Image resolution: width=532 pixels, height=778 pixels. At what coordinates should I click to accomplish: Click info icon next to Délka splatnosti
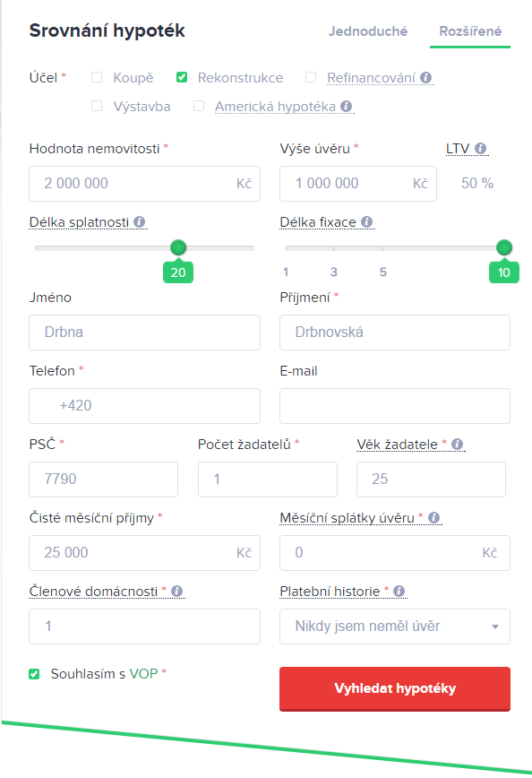click(140, 221)
